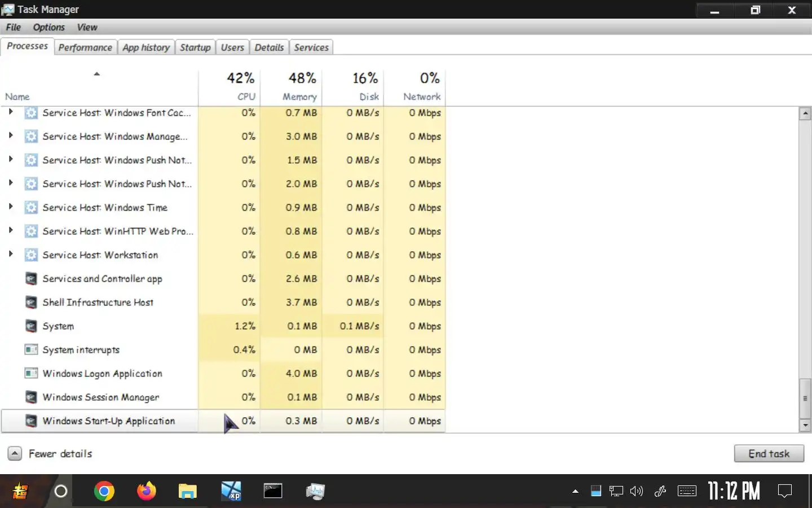This screenshot has width=812, height=508.
Task: Switch to the Performance tab
Action: [85, 47]
